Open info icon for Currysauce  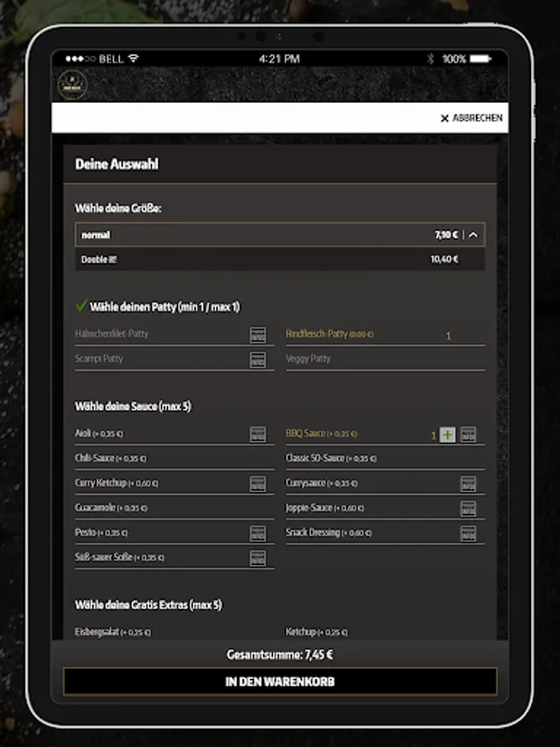click(x=468, y=484)
